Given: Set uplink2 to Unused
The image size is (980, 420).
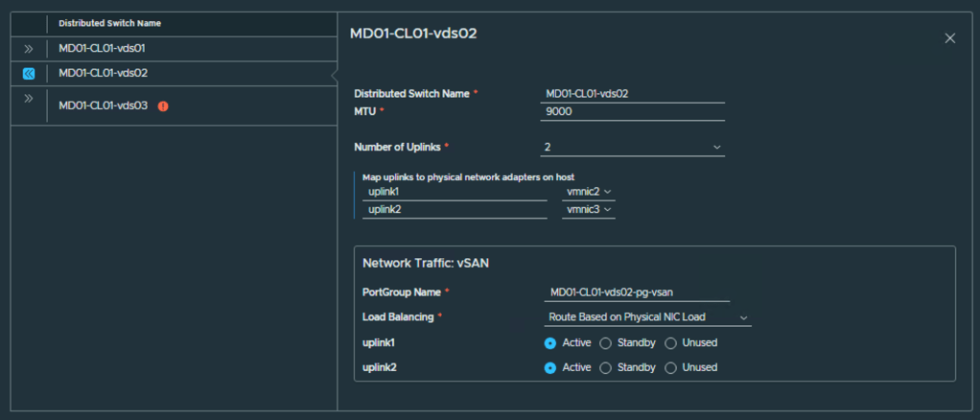Looking at the screenshot, I should 670,367.
